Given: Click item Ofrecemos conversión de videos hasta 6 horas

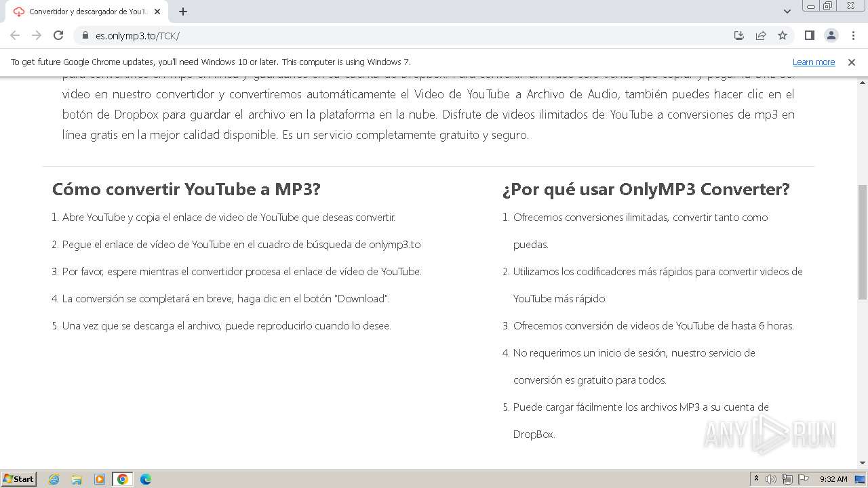Looking at the screenshot, I should tap(654, 326).
